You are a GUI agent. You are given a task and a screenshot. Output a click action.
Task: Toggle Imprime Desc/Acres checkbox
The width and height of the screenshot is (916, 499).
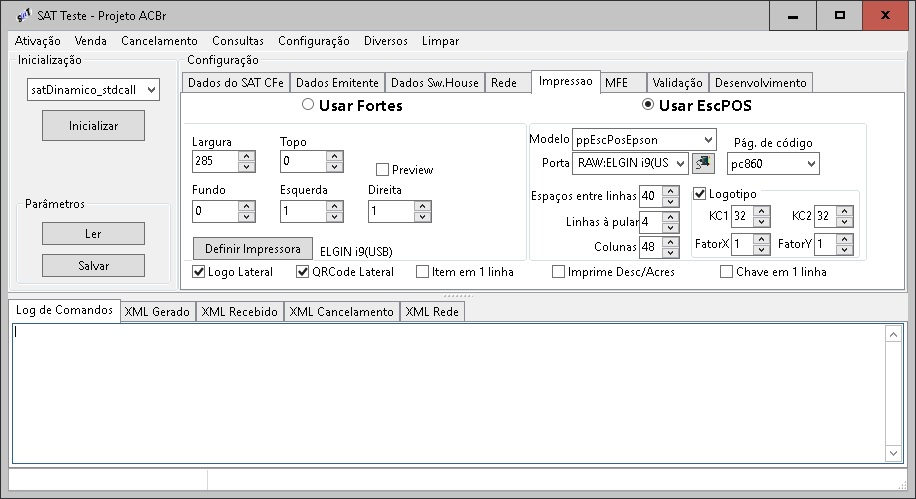coord(558,272)
